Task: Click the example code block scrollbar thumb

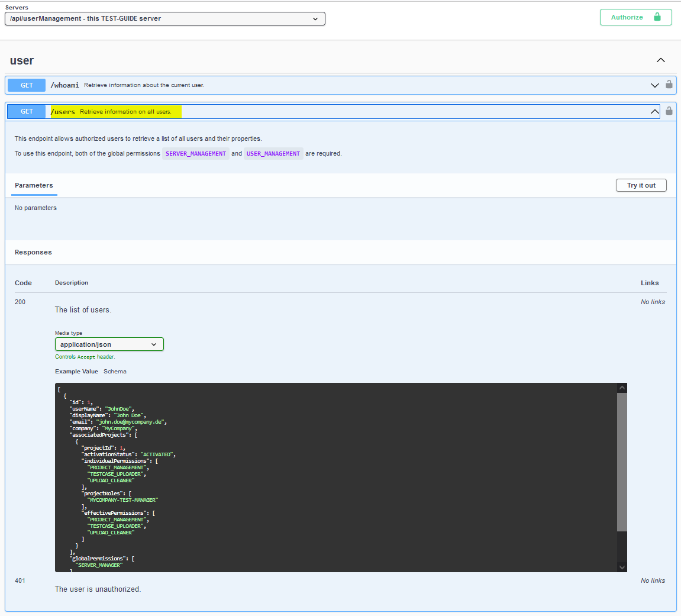Action: click(x=622, y=462)
